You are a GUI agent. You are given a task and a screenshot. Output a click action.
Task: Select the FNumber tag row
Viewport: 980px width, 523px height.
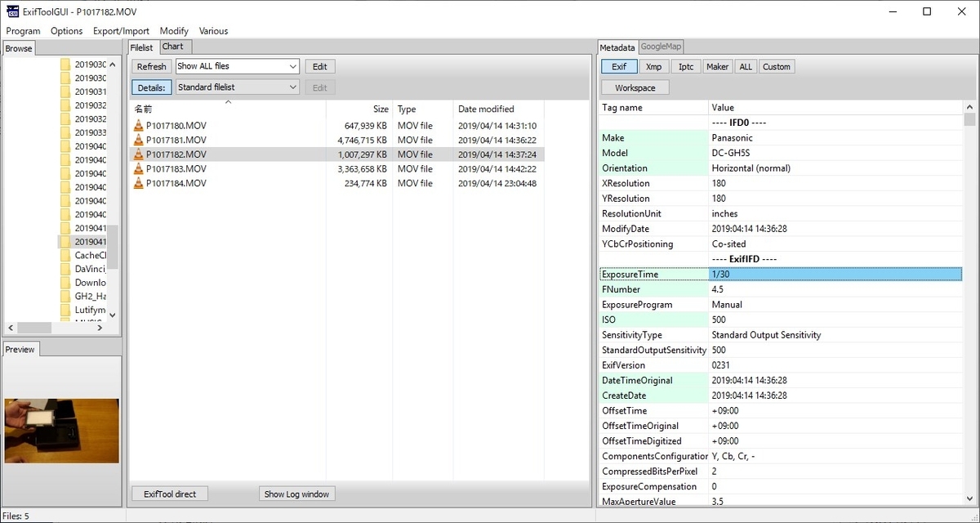781,289
